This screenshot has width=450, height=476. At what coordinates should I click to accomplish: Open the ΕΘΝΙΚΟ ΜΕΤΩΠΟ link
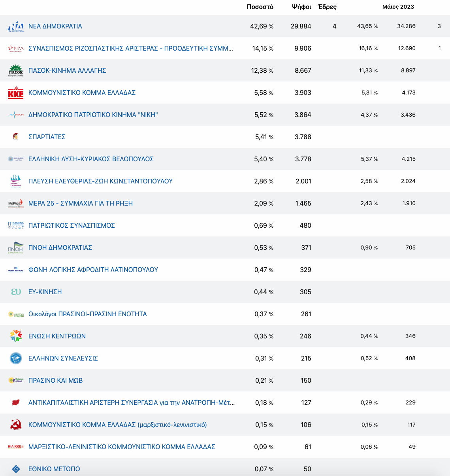pyautogui.click(x=54, y=469)
